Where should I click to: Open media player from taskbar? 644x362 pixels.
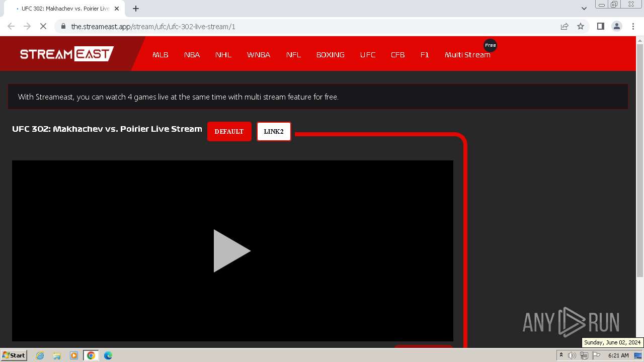[x=74, y=355]
